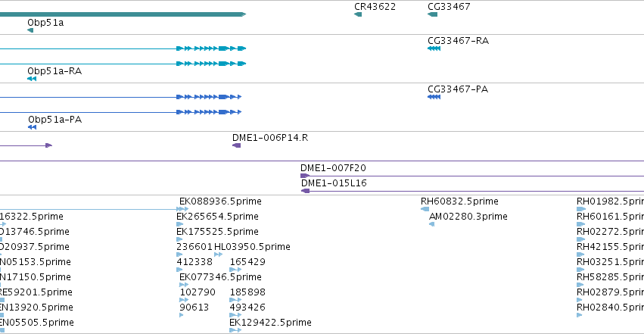Open the RH02272 EST label
This screenshot has width=644, height=334.
[610, 232]
